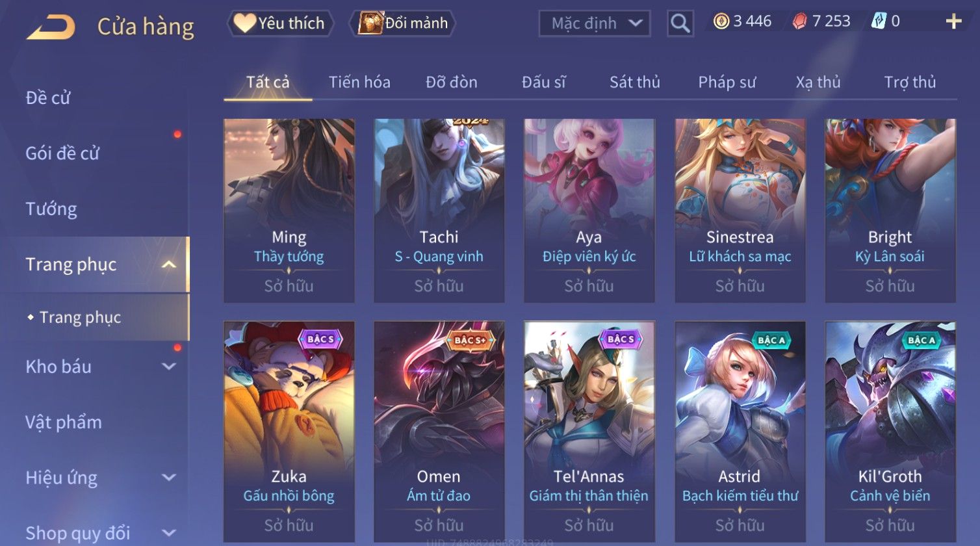This screenshot has height=546, width=980.
Task: Open Gói đề cử in sidebar
Action: [x=62, y=153]
